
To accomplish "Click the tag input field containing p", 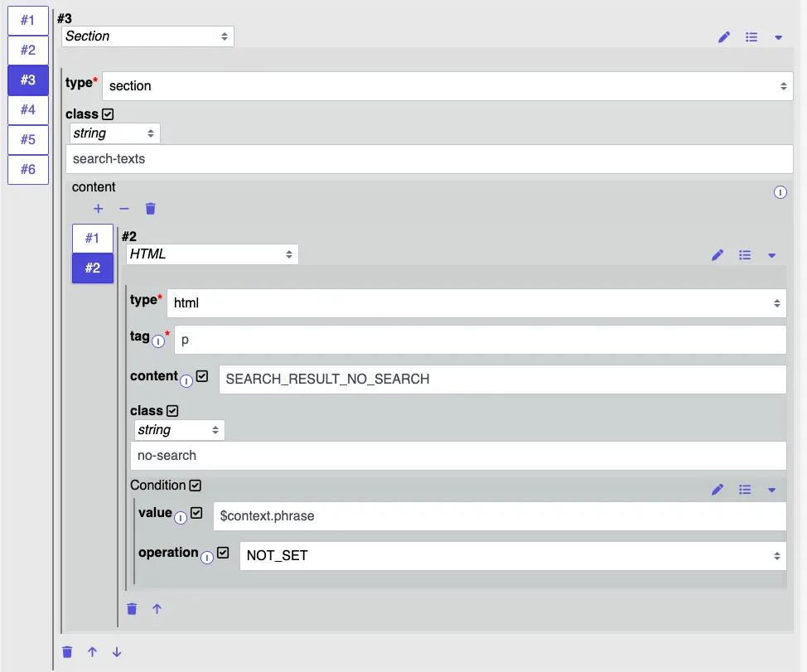I will tap(481, 340).
